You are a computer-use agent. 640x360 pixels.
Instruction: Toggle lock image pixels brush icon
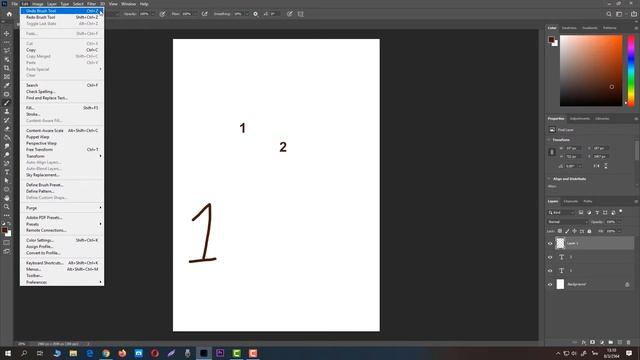pyautogui.click(x=567, y=231)
